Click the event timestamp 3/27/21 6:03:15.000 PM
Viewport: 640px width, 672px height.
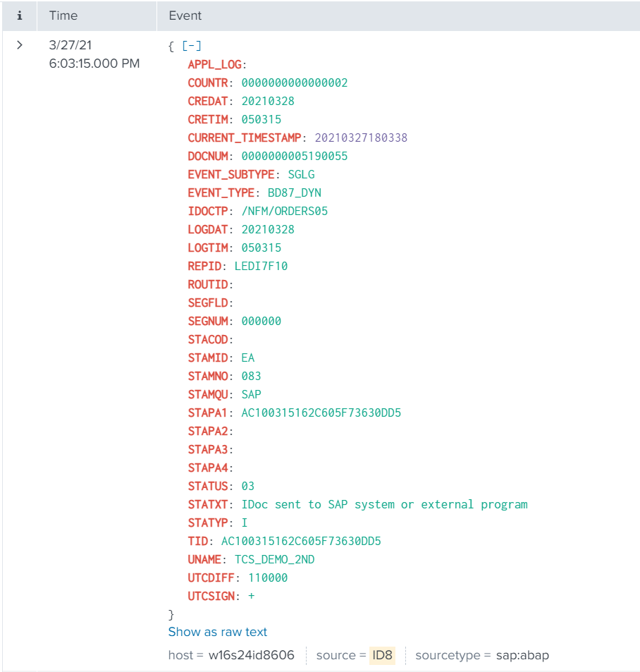click(94, 54)
